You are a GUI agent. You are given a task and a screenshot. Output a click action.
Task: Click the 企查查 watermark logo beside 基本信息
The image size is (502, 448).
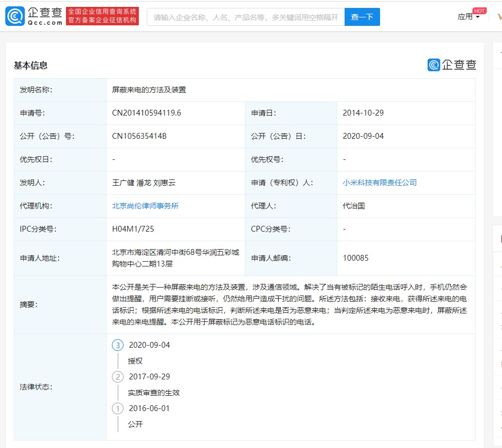[452, 65]
